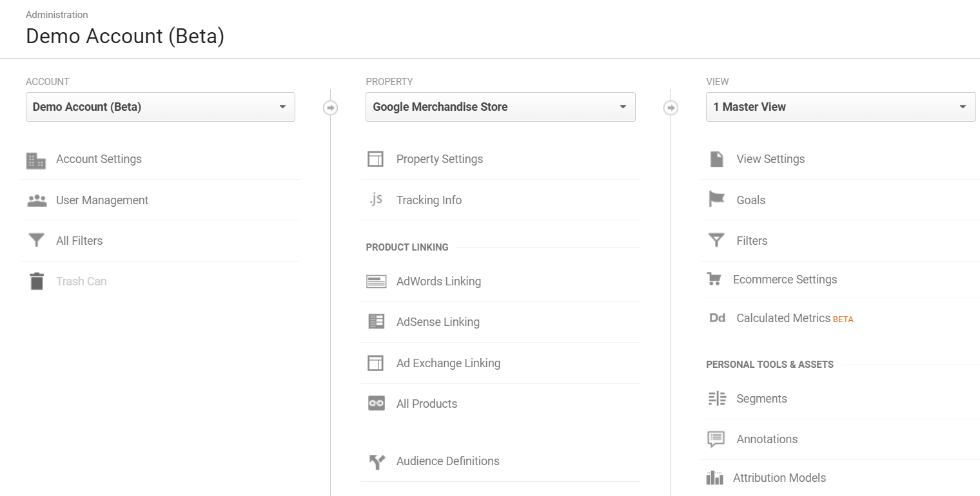Click the Goals flag icon

click(716, 200)
